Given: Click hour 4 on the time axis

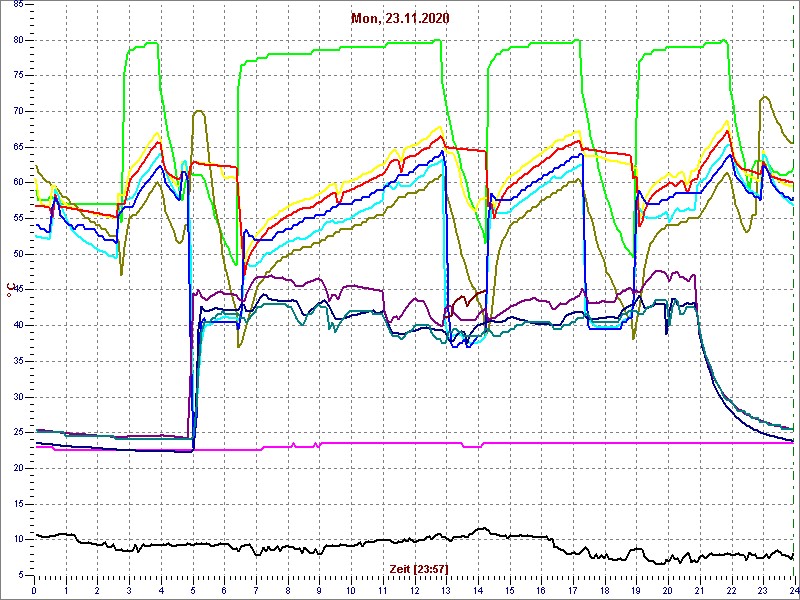Looking at the screenshot, I should click(161, 590).
